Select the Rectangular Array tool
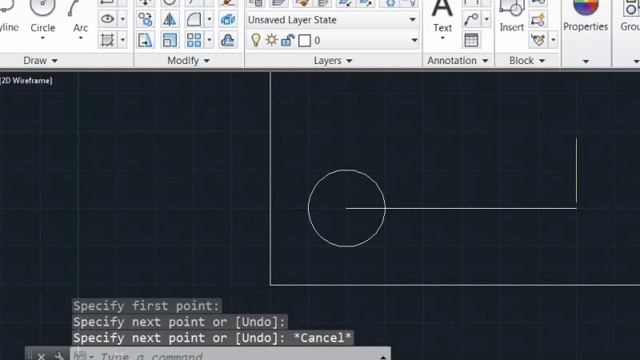The height and width of the screenshot is (360, 640). click(193, 40)
